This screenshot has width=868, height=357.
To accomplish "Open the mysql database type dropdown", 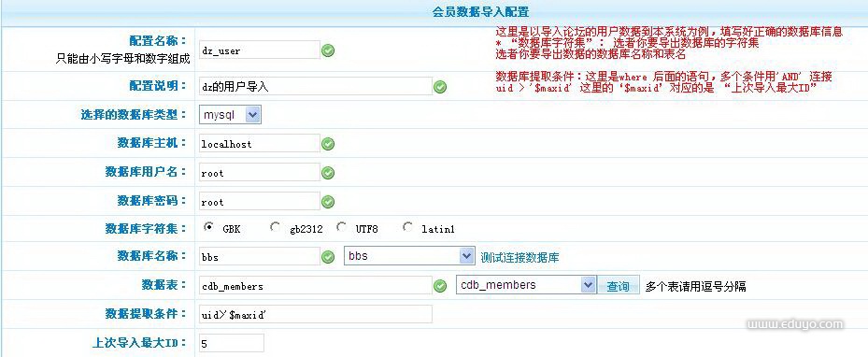I will coord(230,115).
